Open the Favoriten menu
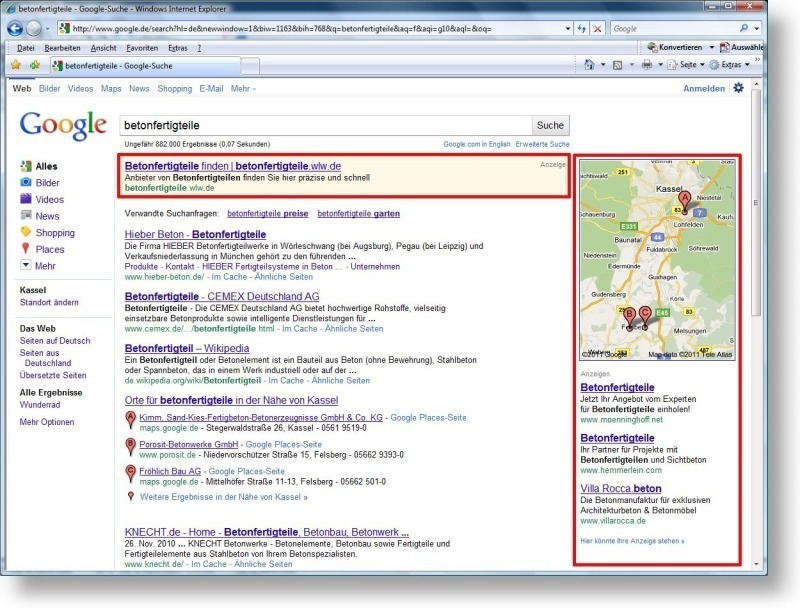800x608 pixels. [142, 48]
